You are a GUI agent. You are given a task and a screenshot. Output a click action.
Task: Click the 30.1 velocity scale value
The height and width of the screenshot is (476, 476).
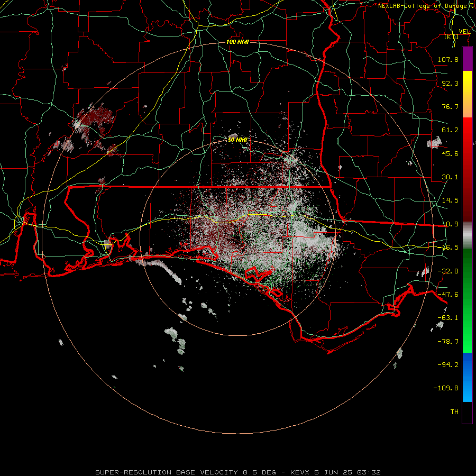pyautogui.click(x=450, y=177)
